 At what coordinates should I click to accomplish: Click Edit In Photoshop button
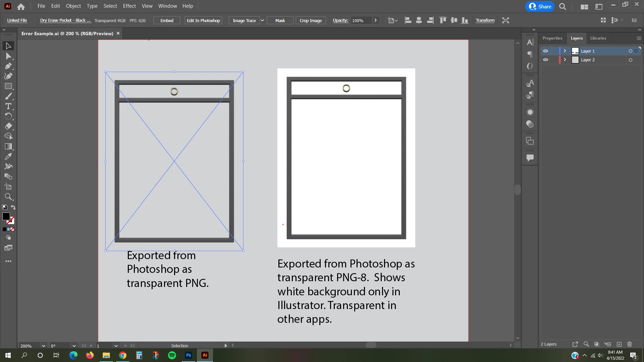point(203,20)
